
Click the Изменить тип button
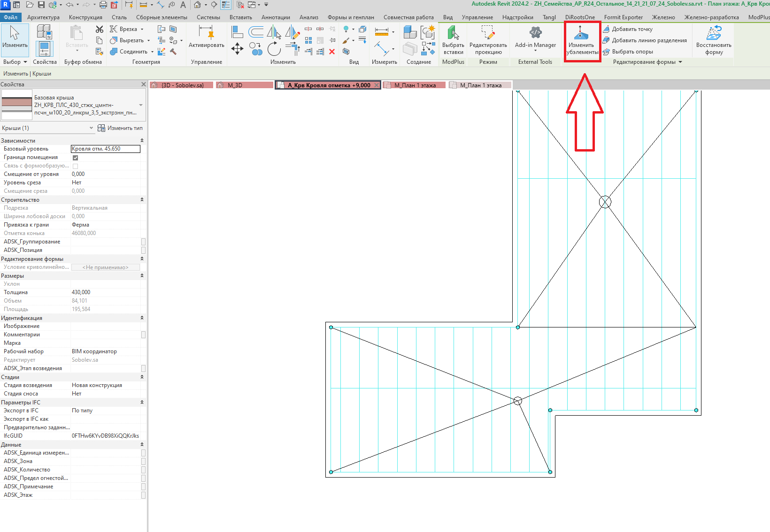(x=120, y=128)
